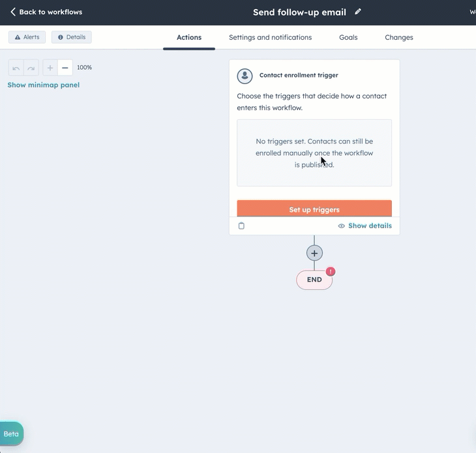
Task: Click the pencil icon to rename workflow
Action: [358, 12]
